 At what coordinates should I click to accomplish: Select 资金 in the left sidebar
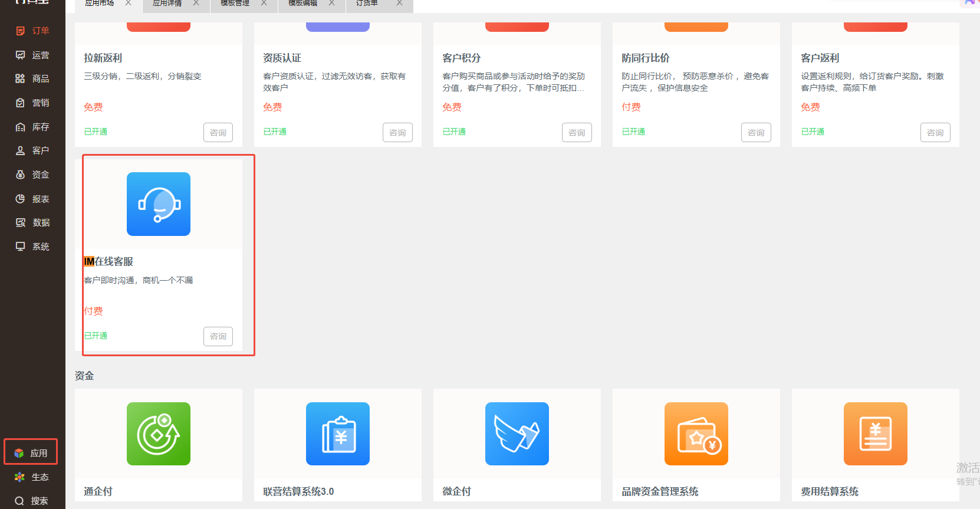click(x=32, y=175)
